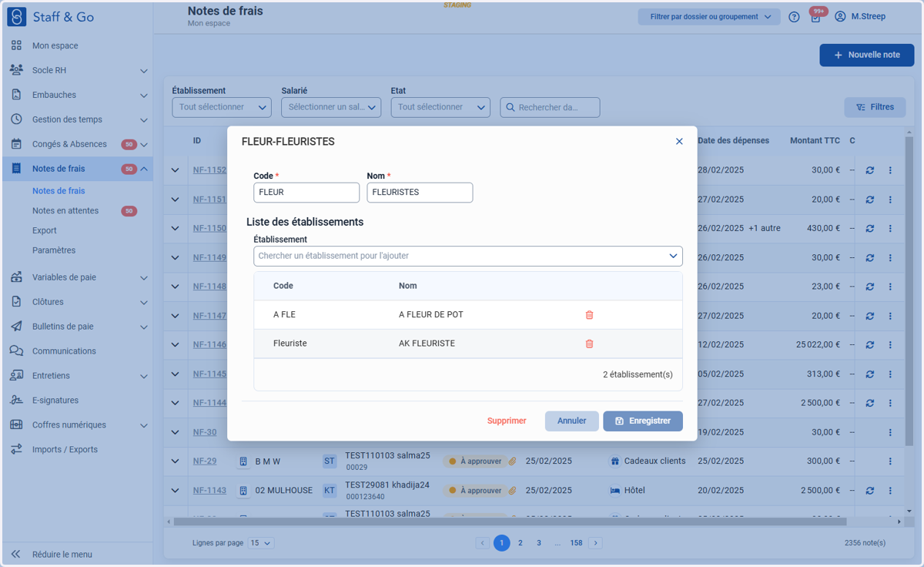Close the FLEUR-FLEURISTES dialog
The width and height of the screenshot is (924, 567).
pyautogui.click(x=679, y=142)
